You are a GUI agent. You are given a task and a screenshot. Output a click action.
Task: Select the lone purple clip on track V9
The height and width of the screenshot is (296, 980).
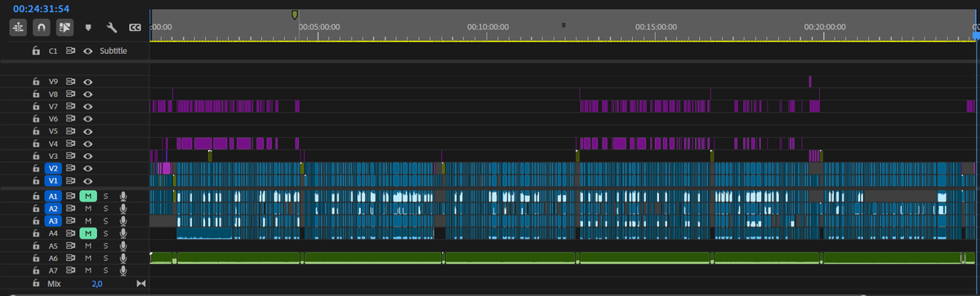810,81
